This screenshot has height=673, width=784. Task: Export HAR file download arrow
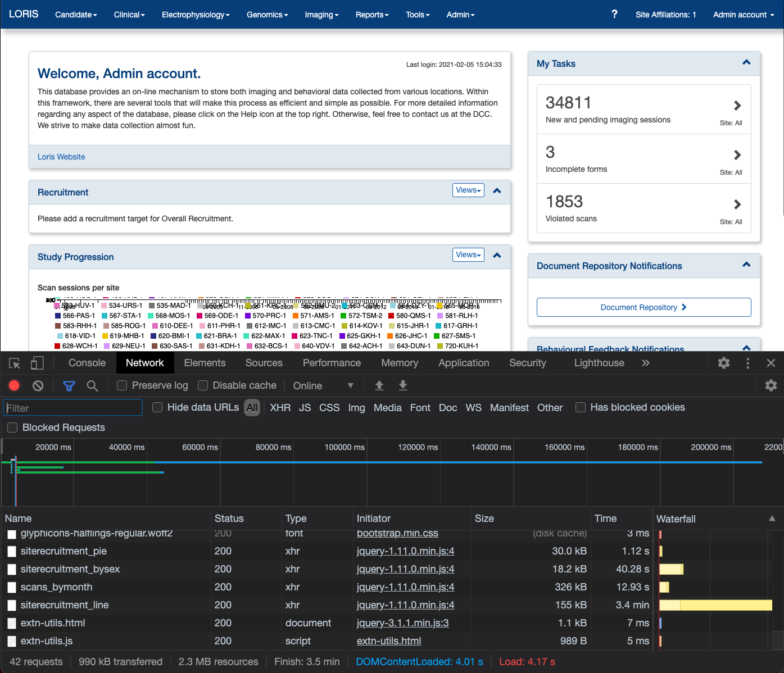pos(403,385)
